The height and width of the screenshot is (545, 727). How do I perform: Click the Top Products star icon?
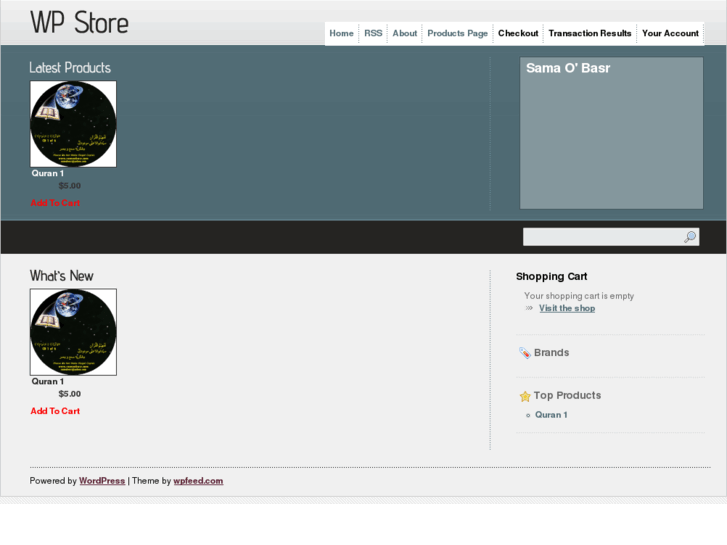tap(525, 396)
